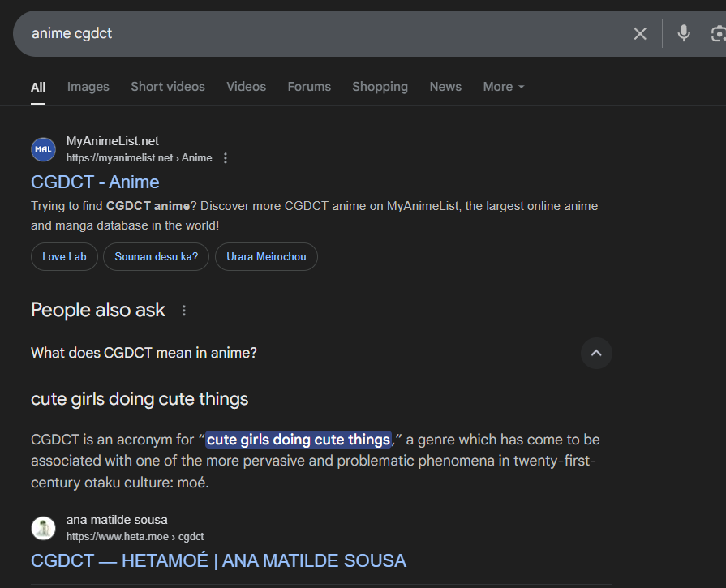Switch to the Videos tab
The height and width of the screenshot is (588, 726).
[x=247, y=87]
